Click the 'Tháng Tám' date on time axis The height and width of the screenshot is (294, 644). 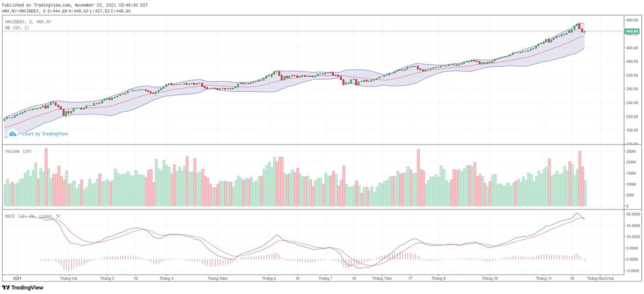[382, 278]
